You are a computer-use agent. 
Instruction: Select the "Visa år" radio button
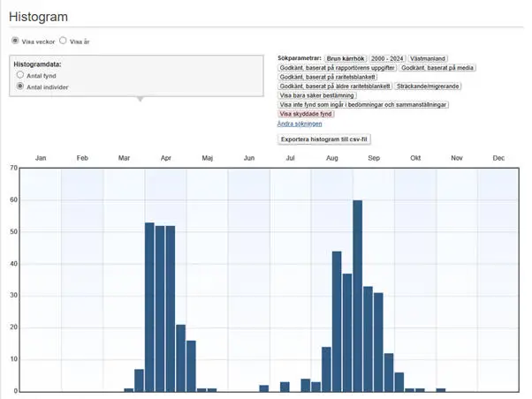(x=63, y=41)
